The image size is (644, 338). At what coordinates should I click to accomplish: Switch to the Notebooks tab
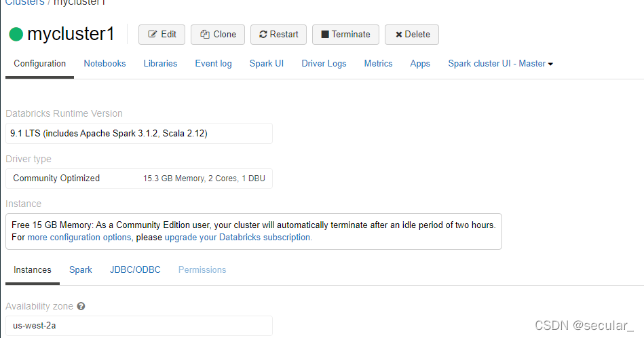coord(105,64)
